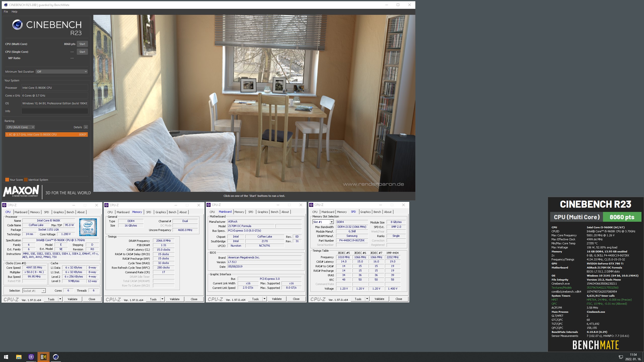Open File Explorer from the taskbar
This screenshot has width=644, height=362.
(x=19, y=357)
